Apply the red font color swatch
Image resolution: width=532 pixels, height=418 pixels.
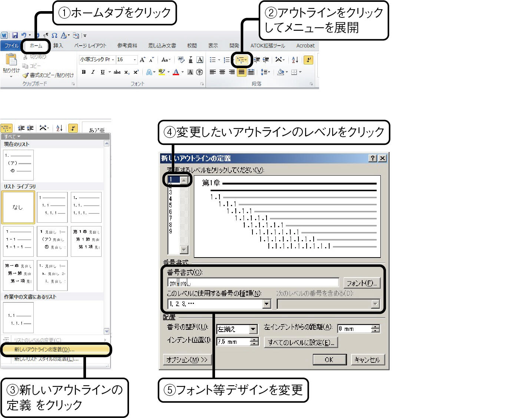(x=176, y=72)
